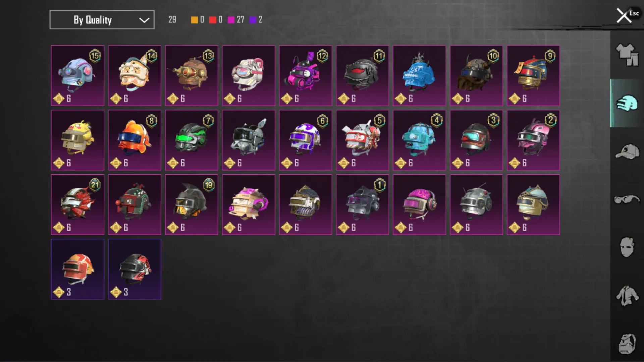
Task: Filter by red quality swatch
Action: [x=213, y=20]
